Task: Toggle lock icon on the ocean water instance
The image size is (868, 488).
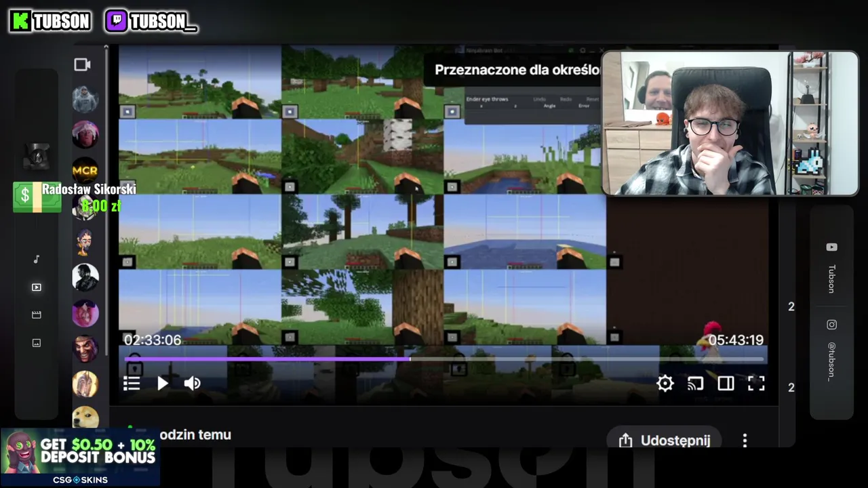Action: tap(452, 262)
